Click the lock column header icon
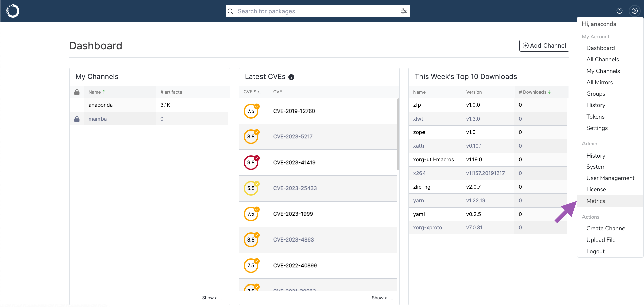Viewport: 644px width, 307px height. [x=77, y=92]
